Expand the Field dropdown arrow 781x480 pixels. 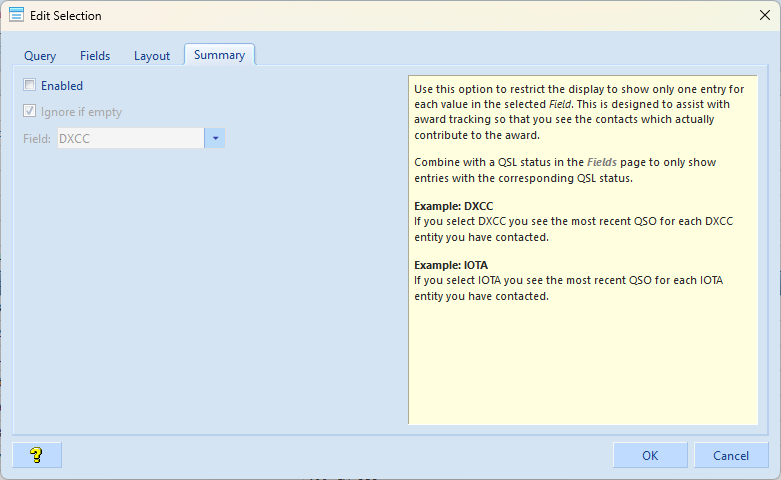(215, 138)
